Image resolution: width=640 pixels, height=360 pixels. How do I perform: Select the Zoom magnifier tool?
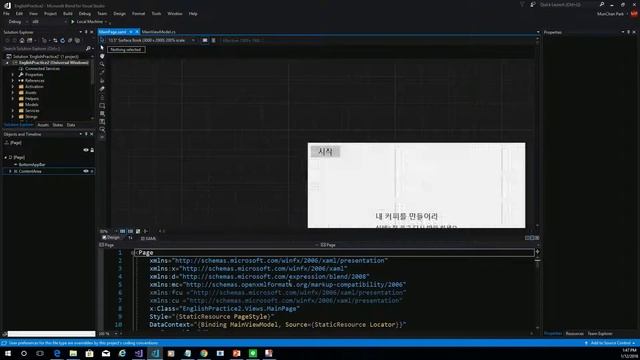click(x=102, y=64)
